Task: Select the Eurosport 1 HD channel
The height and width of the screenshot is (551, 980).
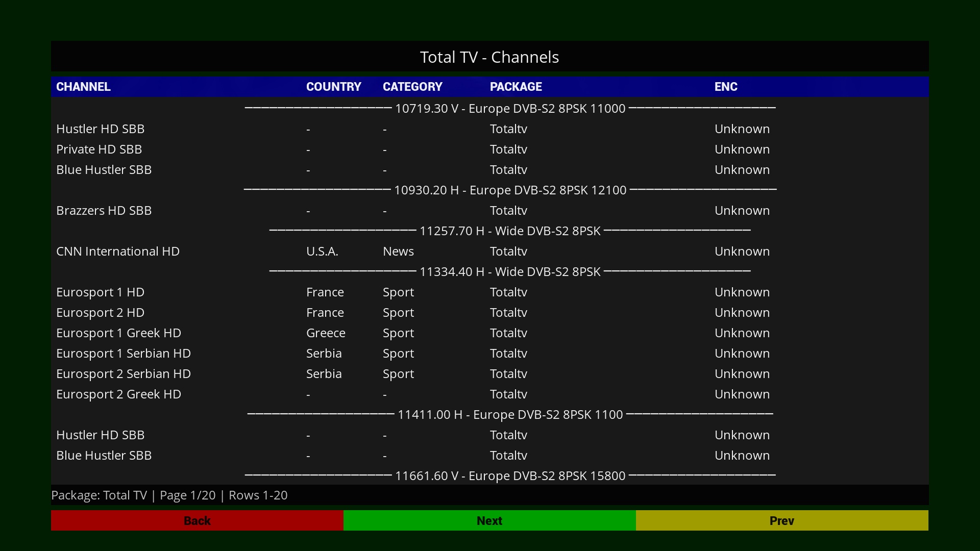Action: (x=490, y=292)
